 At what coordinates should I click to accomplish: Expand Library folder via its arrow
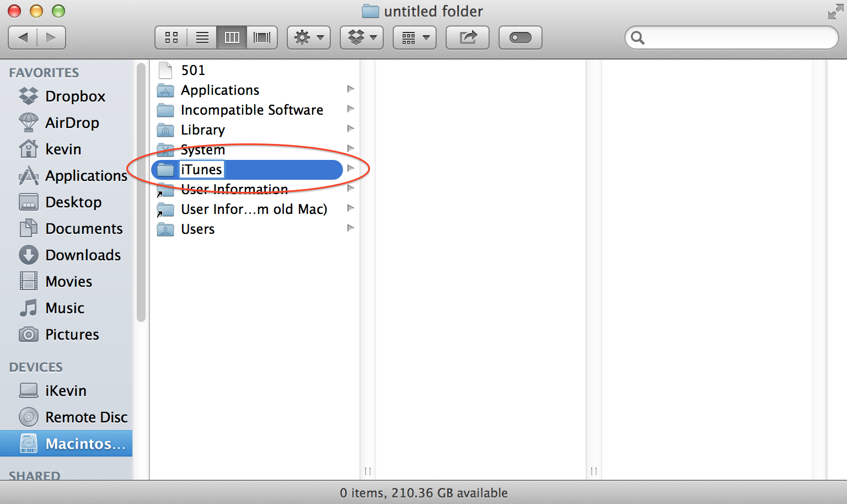tap(350, 128)
